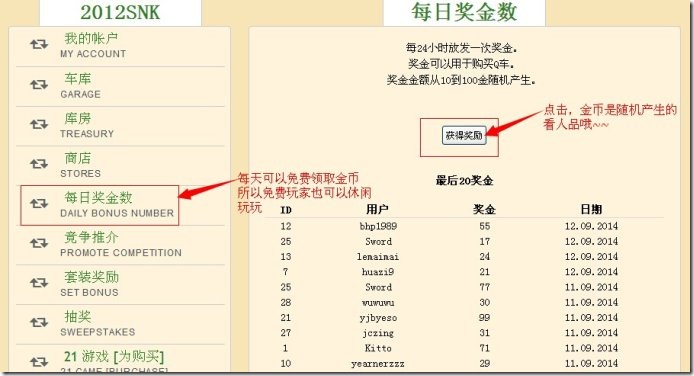Click the arrows icon beside Promote Competition
Viewport: 694px width, 376px height.
click(x=39, y=243)
